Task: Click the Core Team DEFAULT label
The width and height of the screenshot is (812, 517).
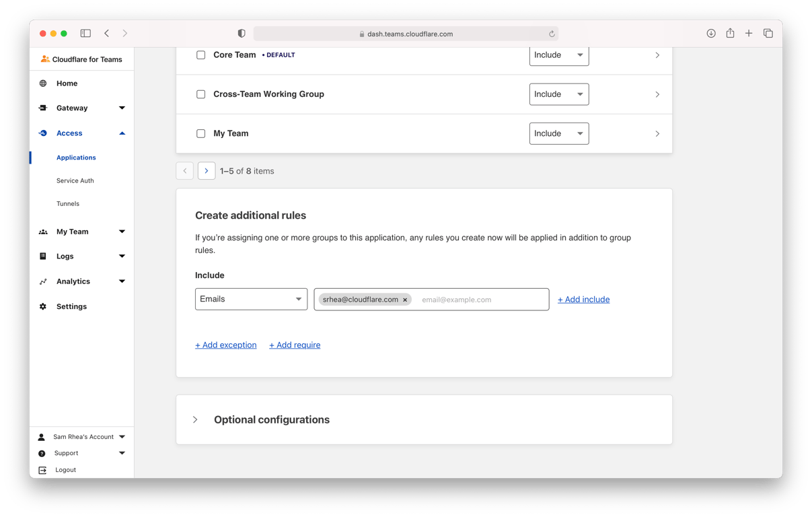Action: coord(279,55)
